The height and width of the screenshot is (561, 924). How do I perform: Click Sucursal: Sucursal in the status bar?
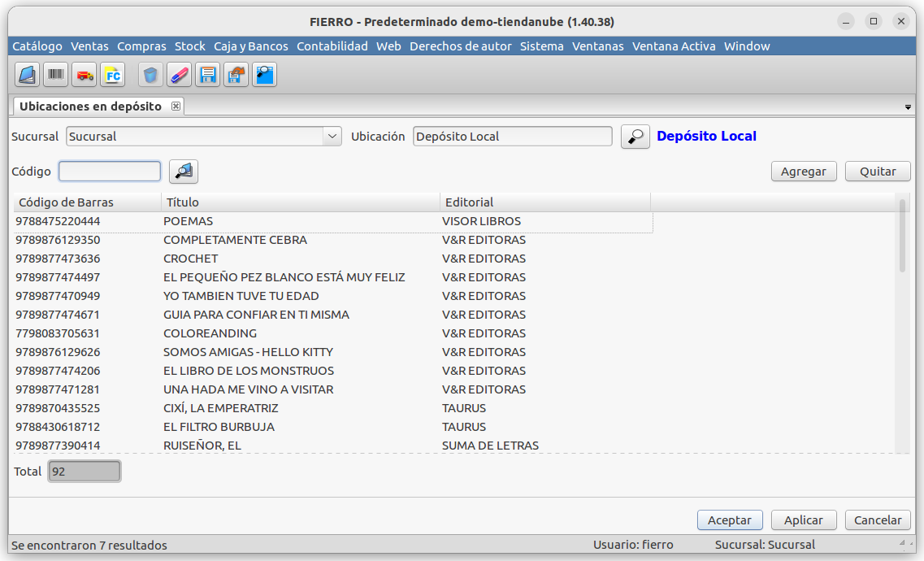pyautogui.click(x=765, y=545)
